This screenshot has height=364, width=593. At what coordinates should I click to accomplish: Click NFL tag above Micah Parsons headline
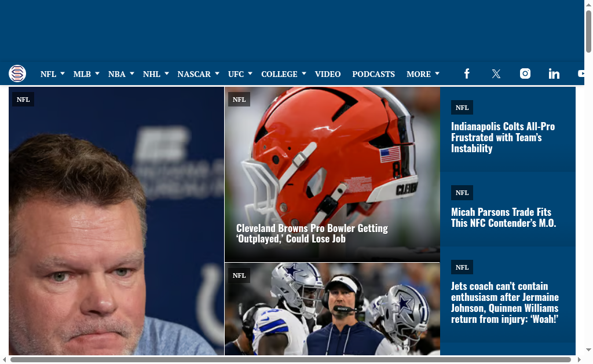pyautogui.click(x=462, y=193)
